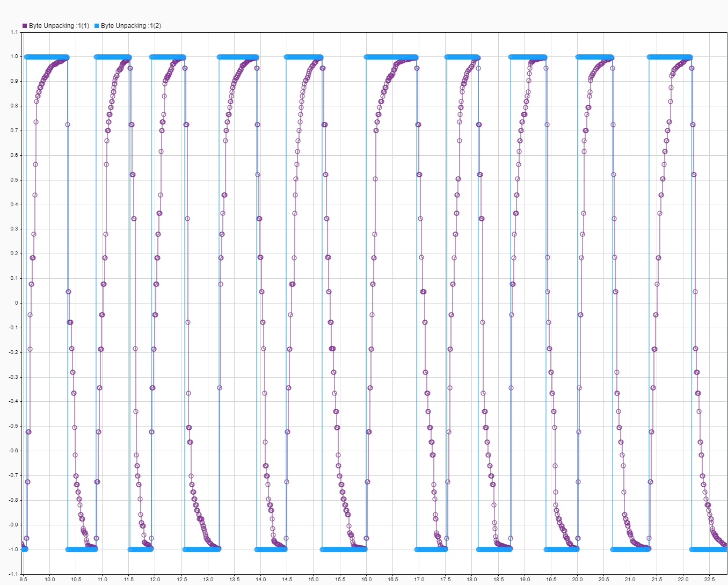The width and height of the screenshot is (728, 585).
Task: Click the y-axis tick label 0 at center
Action: point(16,303)
